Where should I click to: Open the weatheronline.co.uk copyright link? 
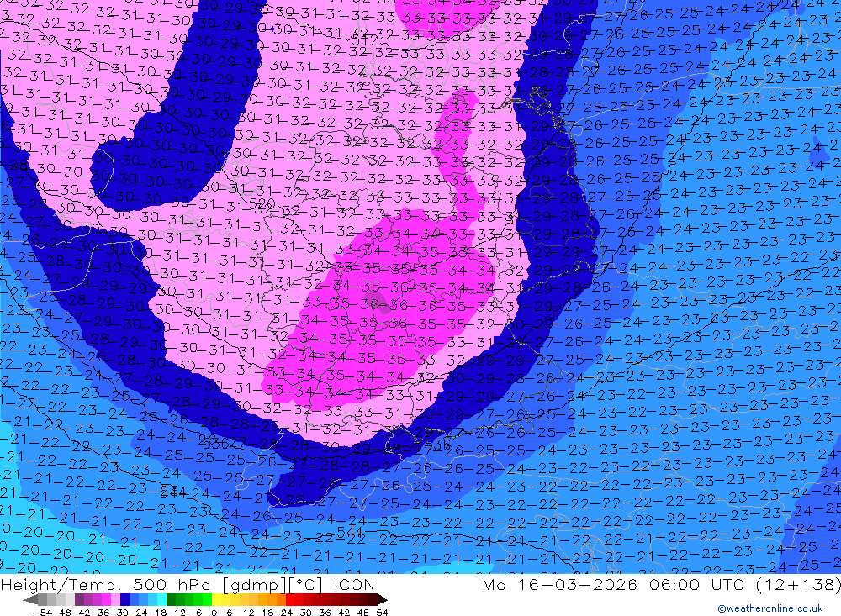770,608
